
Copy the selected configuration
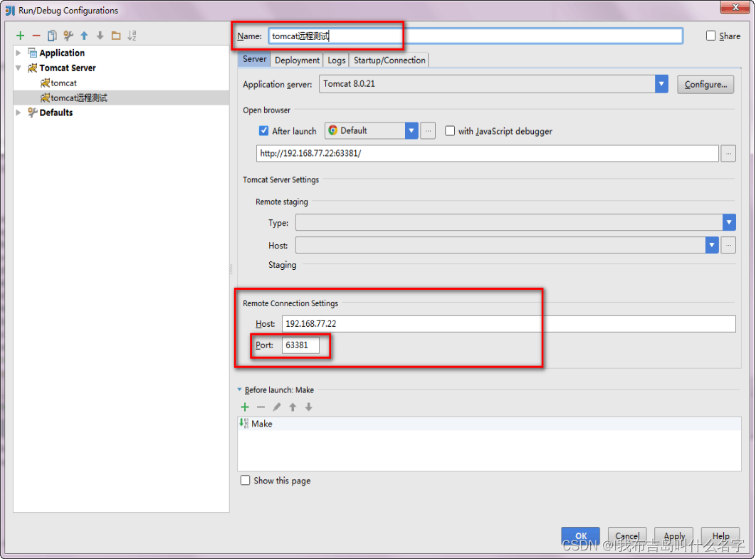click(51, 34)
